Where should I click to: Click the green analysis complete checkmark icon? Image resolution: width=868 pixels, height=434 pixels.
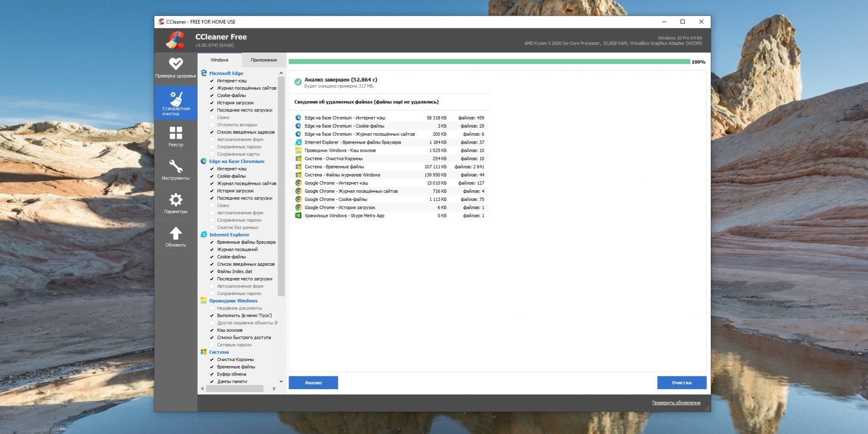tap(298, 82)
